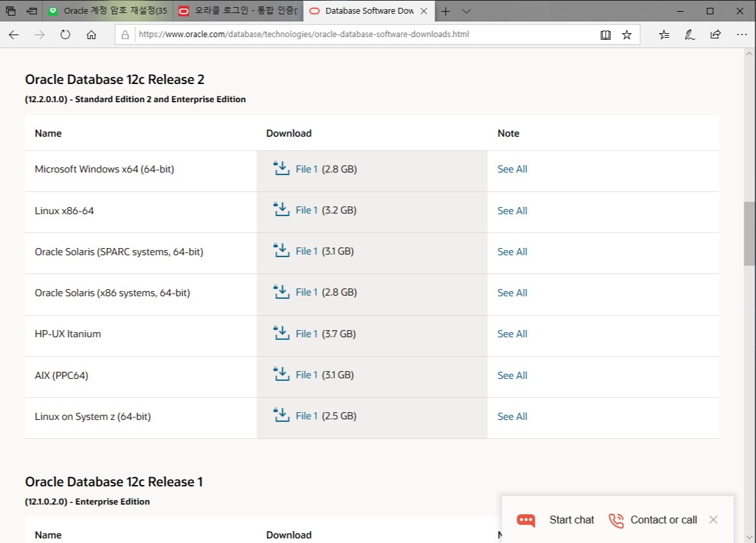The width and height of the screenshot is (756, 543).
Task: Click download icon for Linux x86-64
Action: 282,210
